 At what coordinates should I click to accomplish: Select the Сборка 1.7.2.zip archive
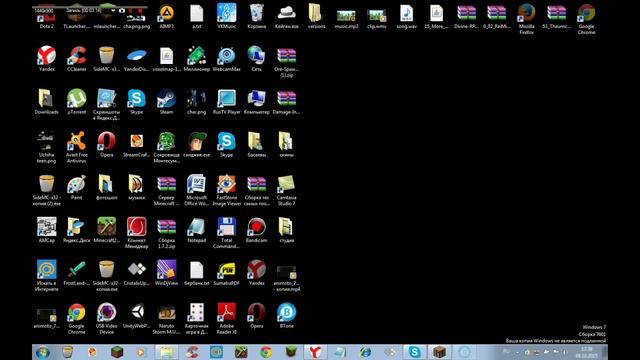[x=167, y=233]
